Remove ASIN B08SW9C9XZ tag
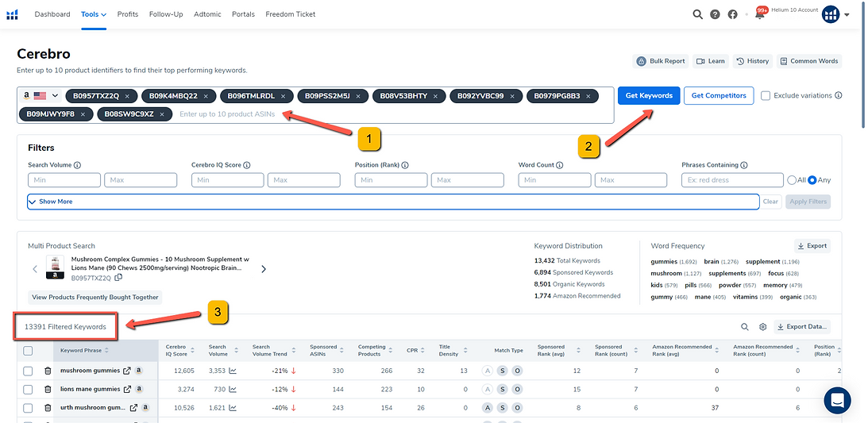868x423 pixels. pos(162,114)
